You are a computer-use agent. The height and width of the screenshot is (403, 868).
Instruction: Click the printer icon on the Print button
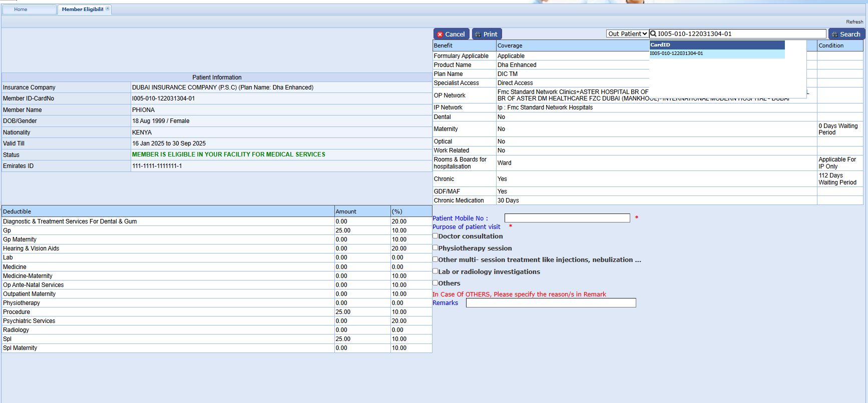click(x=478, y=34)
